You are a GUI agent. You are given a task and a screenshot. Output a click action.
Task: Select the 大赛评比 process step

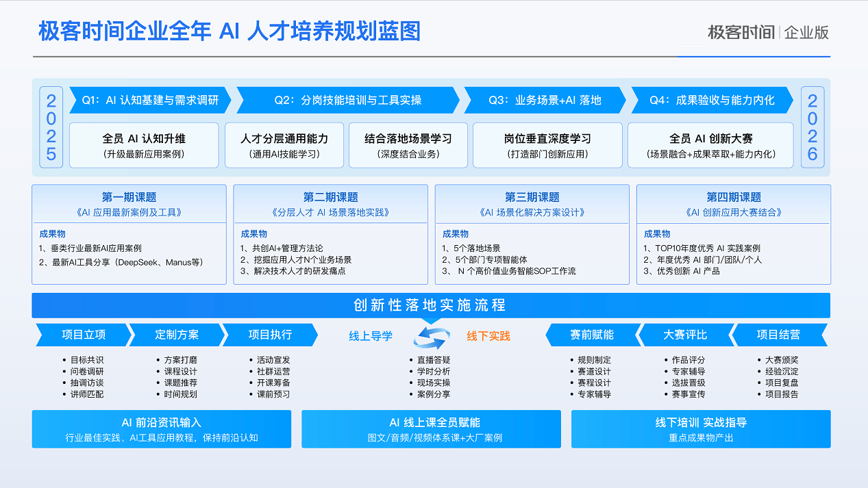click(x=684, y=335)
